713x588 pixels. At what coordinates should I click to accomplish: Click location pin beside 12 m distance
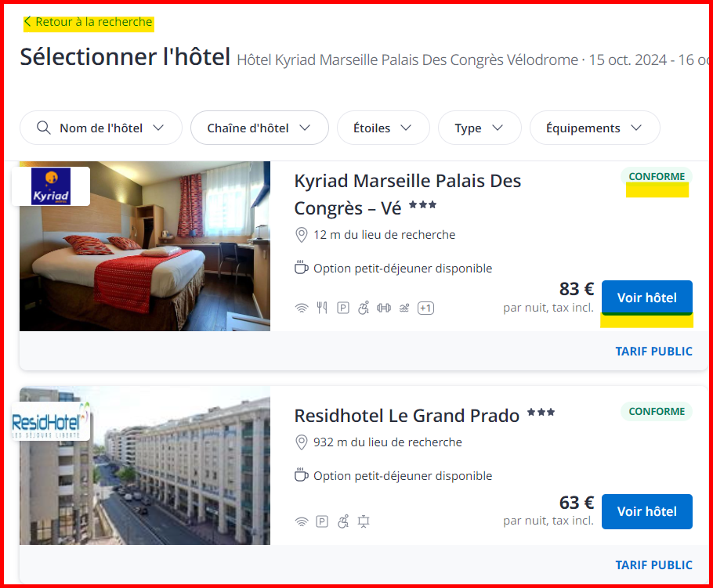coord(301,235)
